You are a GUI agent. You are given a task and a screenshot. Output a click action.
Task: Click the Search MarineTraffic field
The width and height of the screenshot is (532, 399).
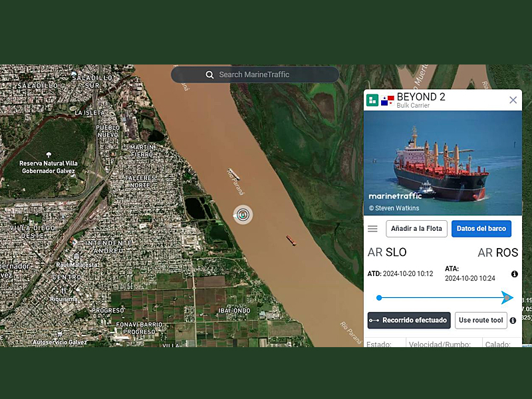tap(255, 74)
